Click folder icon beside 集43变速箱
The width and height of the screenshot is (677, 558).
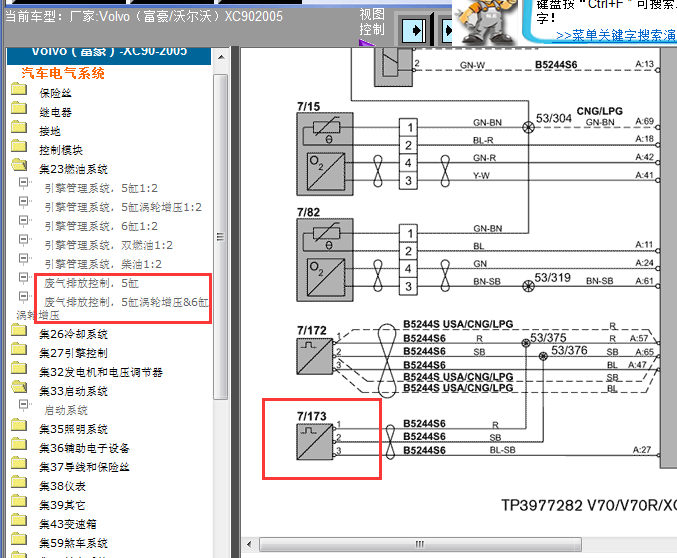coord(19,520)
